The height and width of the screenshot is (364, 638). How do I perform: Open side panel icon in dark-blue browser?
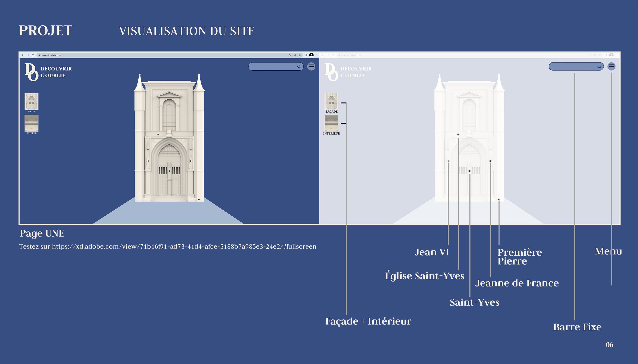[306, 55]
